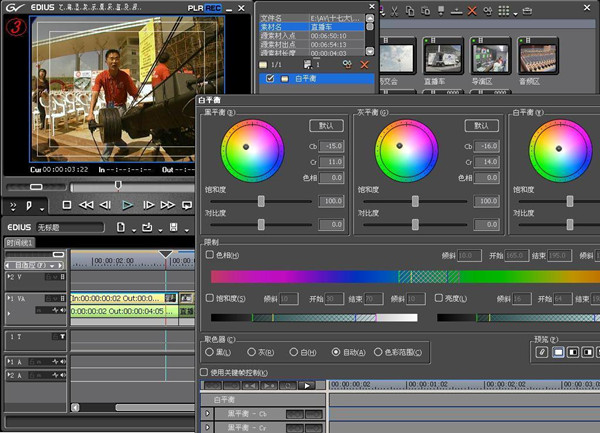Viewport: 600px width, 433px height.
Task: Click the red delete effect icon
Action: click(364, 63)
